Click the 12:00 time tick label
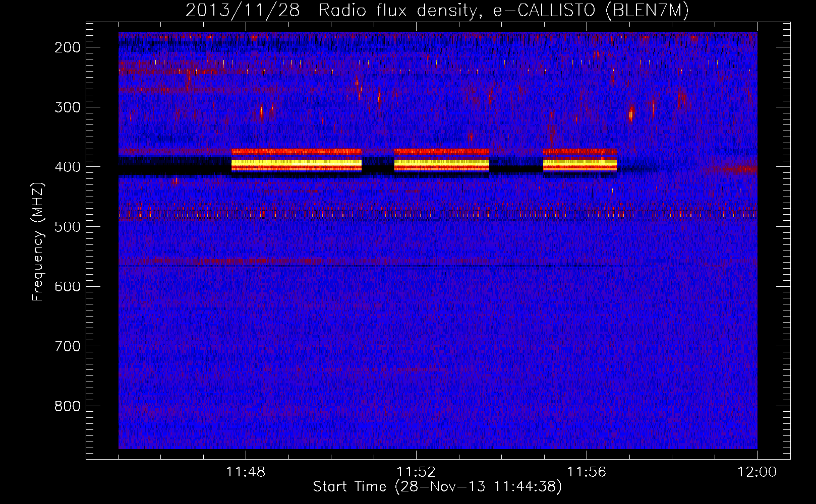 pos(757,472)
